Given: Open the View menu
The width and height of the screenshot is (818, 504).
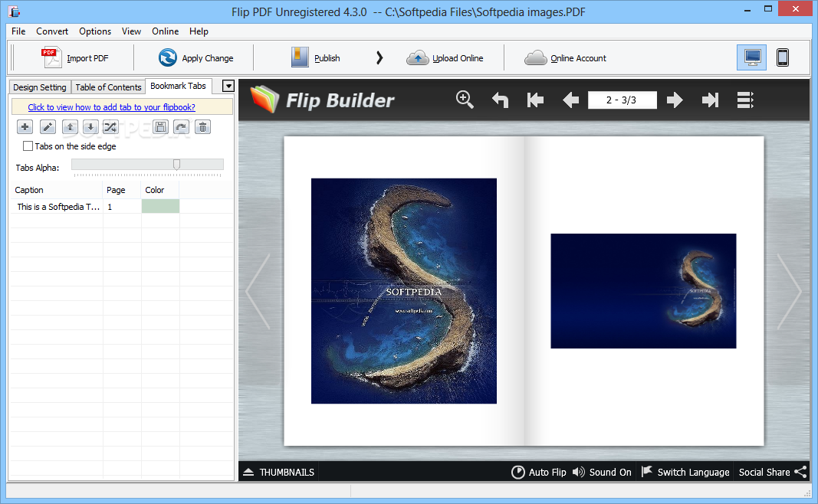Looking at the screenshot, I should 131,31.
